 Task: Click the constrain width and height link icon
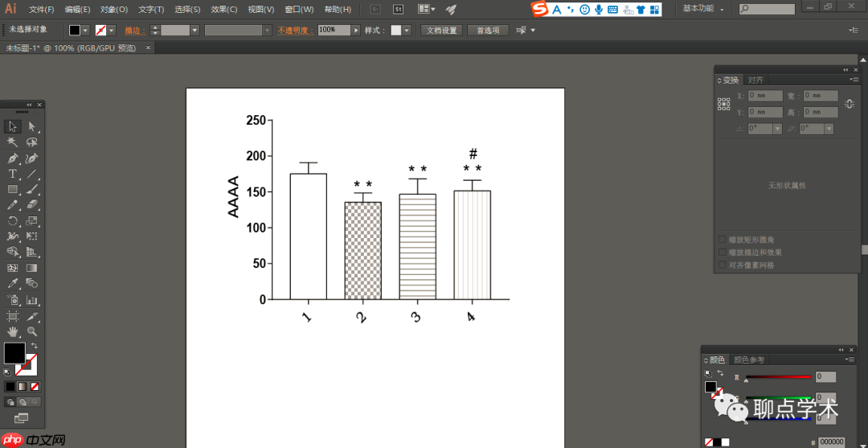[850, 102]
